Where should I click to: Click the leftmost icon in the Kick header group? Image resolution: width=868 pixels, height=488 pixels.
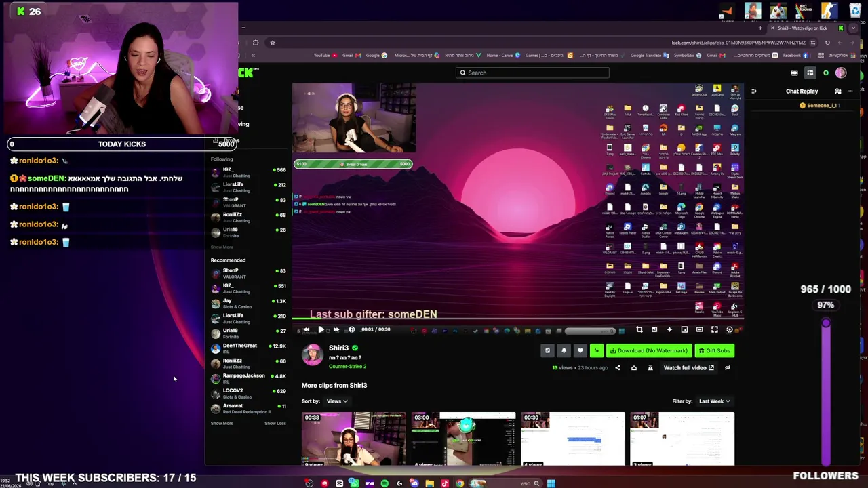[x=794, y=73]
